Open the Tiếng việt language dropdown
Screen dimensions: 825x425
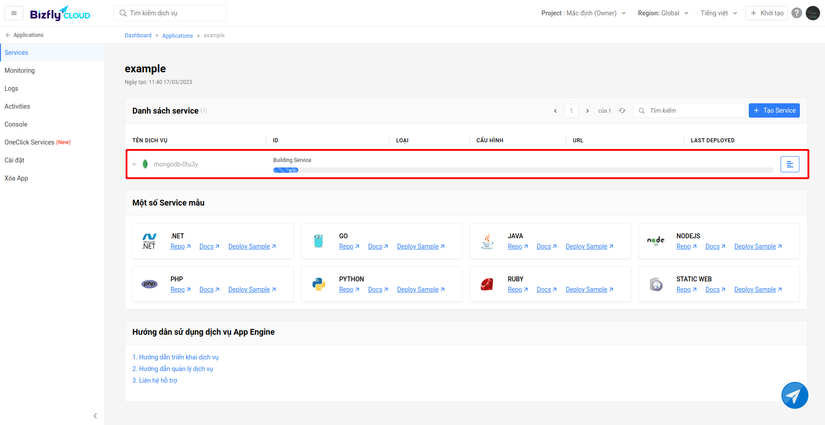coord(719,13)
